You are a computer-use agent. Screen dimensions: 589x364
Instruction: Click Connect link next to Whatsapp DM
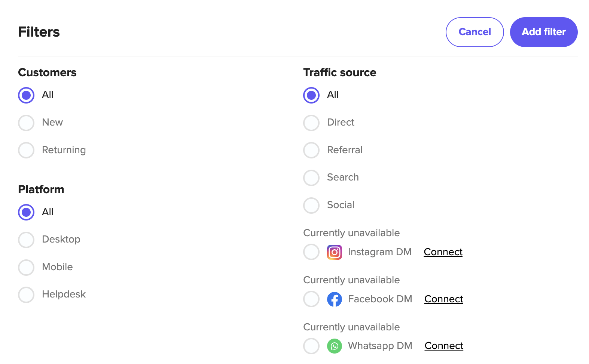pyautogui.click(x=444, y=346)
